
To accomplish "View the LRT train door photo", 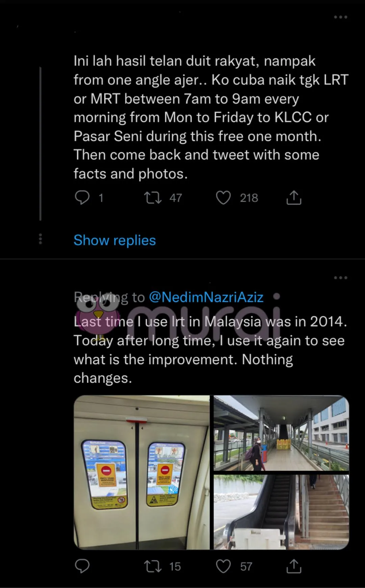I will click(x=142, y=472).
